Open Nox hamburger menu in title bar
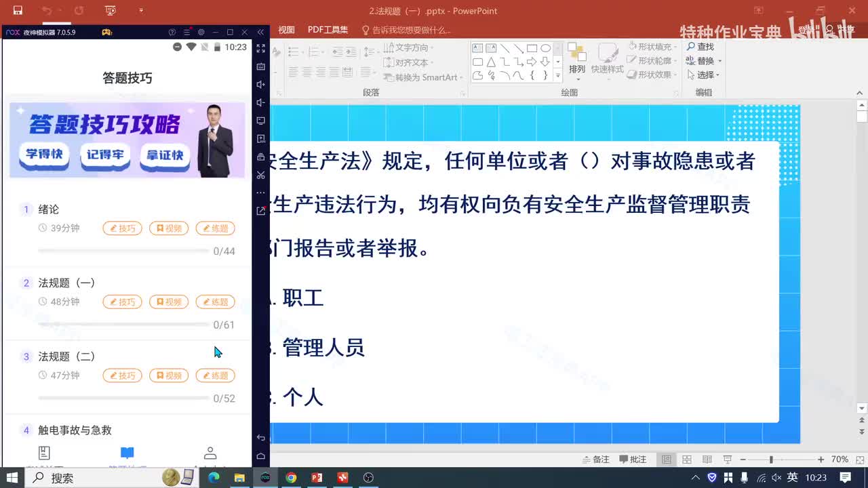The width and height of the screenshot is (868, 488). pyautogui.click(x=186, y=32)
